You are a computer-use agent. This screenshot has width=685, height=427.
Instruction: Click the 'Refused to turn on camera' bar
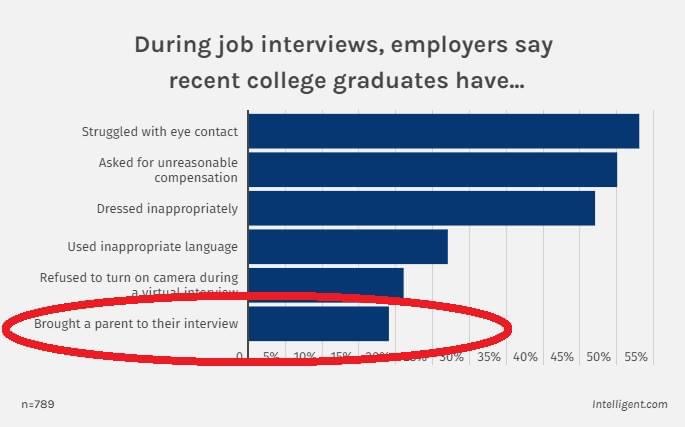tap(326, 282)
